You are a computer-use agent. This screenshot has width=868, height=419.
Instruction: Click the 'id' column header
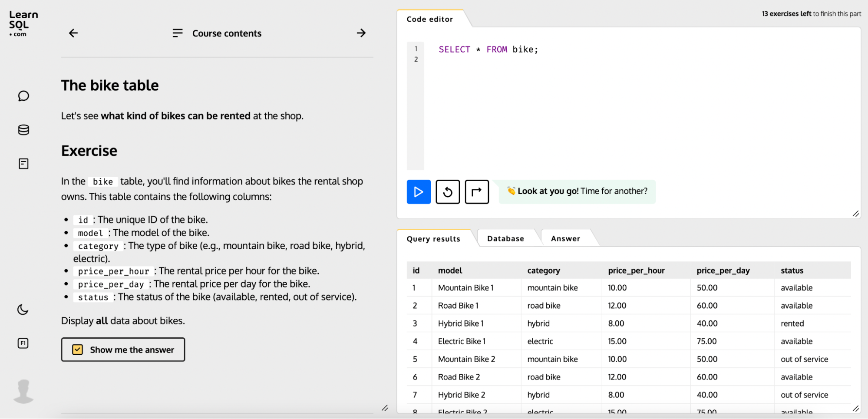[x=416, y=271]
